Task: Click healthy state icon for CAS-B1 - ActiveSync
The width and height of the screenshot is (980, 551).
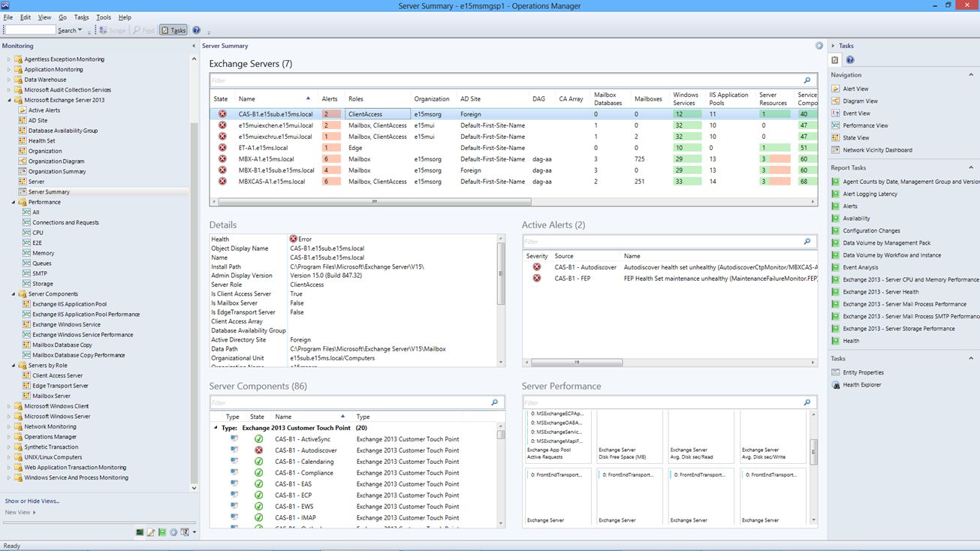Action: click(x=258, y=439)
